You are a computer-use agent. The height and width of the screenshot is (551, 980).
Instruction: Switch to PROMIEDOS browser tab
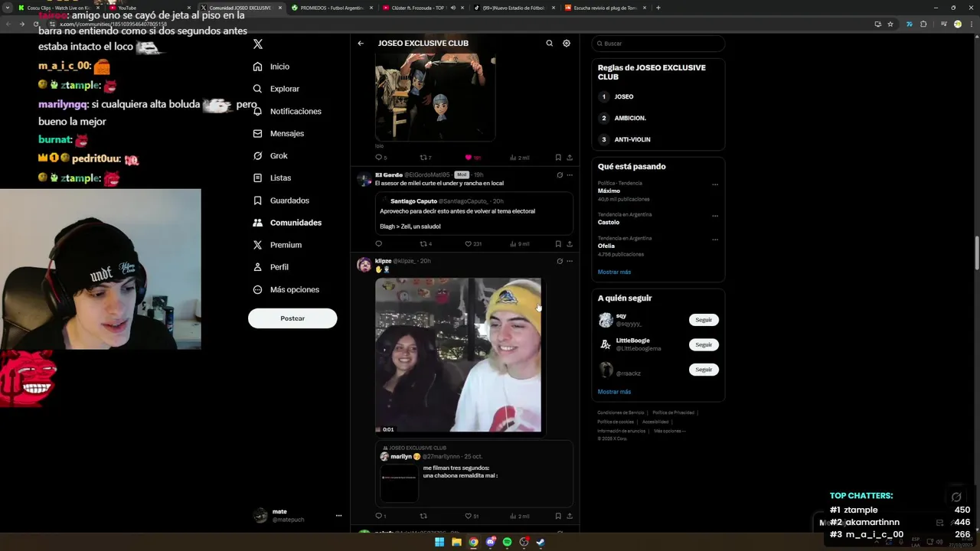coord(332,8)
